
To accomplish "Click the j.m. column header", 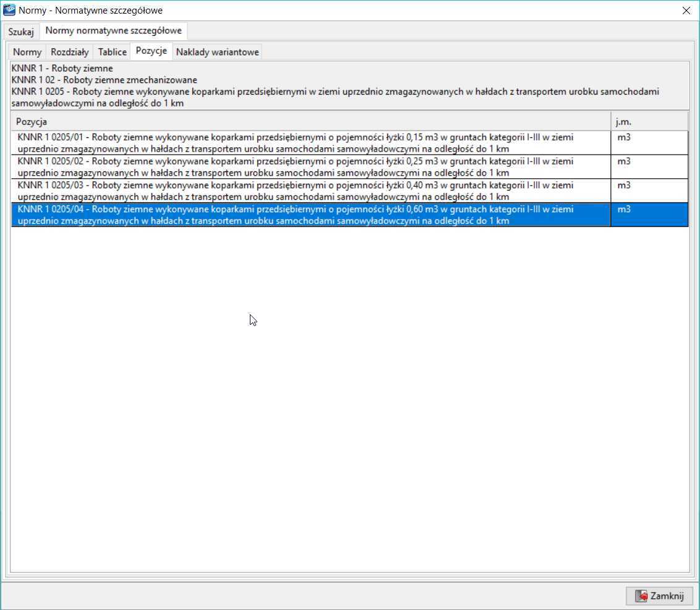I will 649,122.
